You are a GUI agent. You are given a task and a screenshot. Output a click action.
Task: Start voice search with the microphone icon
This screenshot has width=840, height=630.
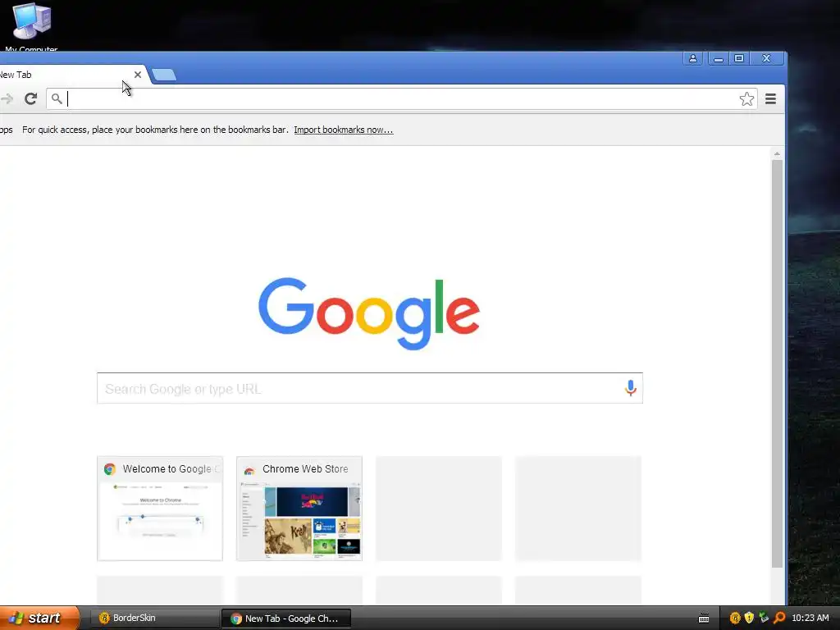tap(631, 388)
